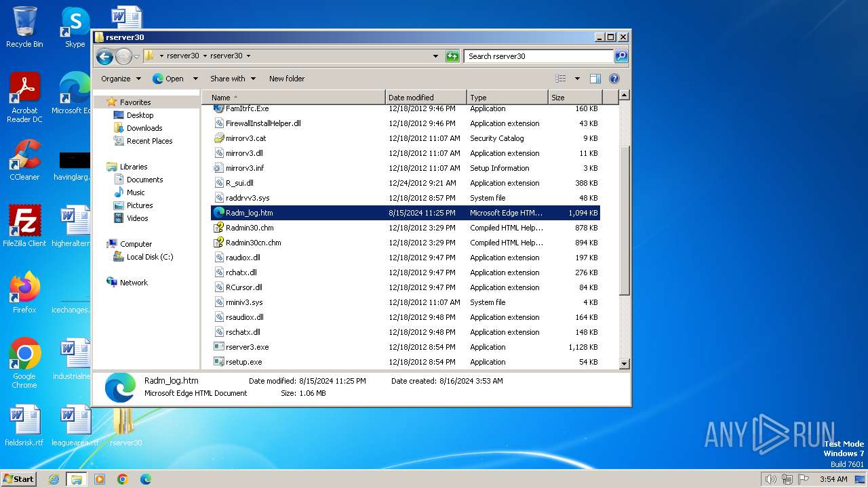Expand the views options dropdown arrow
Viewport: 868px width, 488px height.
pos(577,79)
